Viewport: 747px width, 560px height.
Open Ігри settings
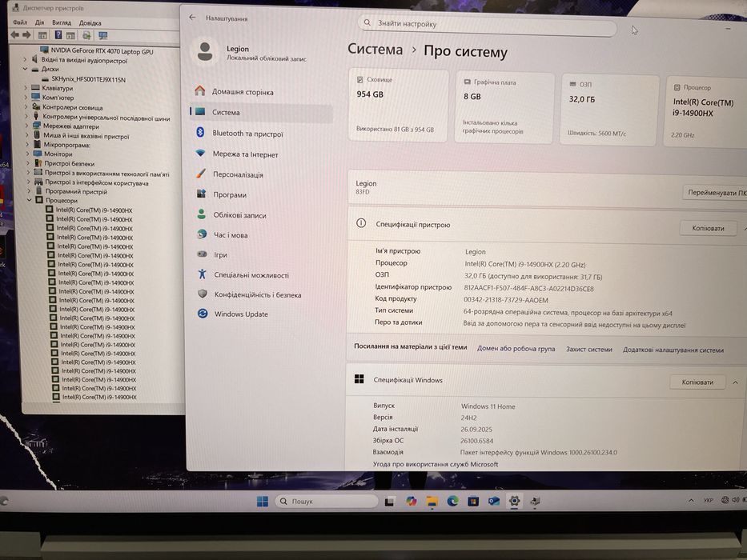[220, 255]
